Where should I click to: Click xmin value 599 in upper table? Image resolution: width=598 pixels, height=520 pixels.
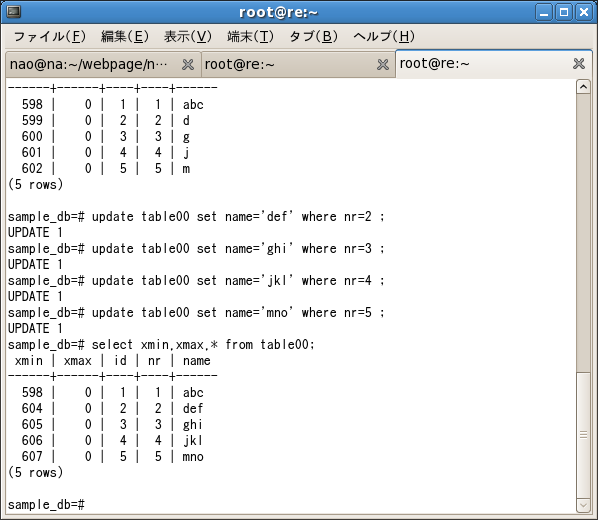(32, 121)
